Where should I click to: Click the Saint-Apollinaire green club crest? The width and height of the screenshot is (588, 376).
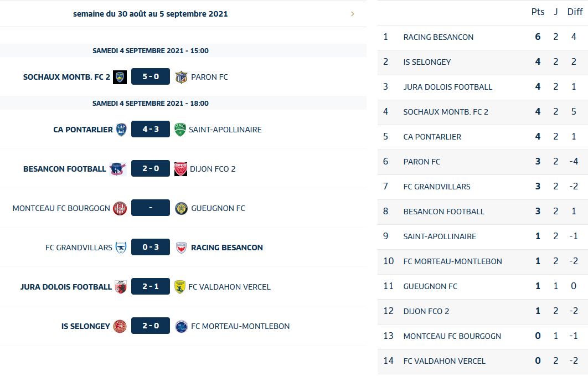(x=180, y=130)
